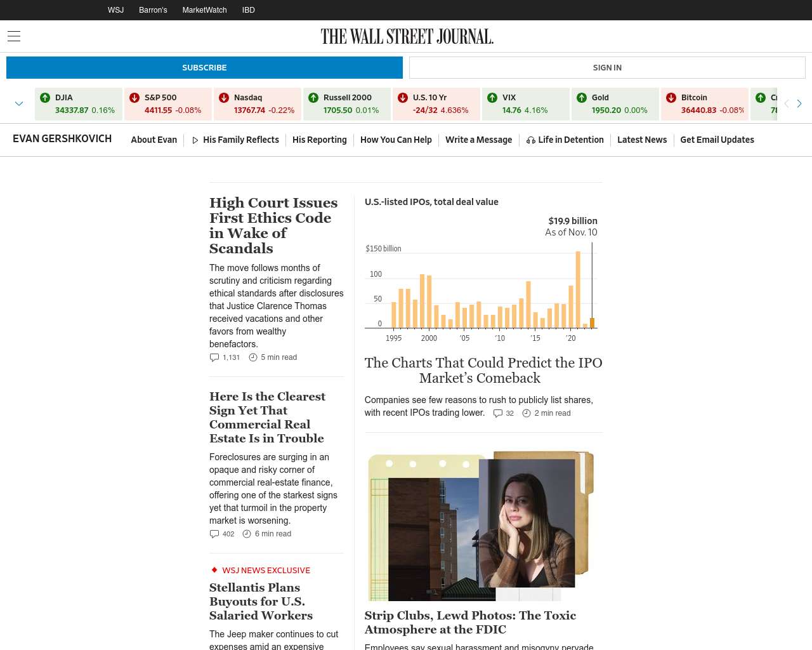Click the $19.9 billion chart annotation
812x650 pixels.
click(573, 221)
